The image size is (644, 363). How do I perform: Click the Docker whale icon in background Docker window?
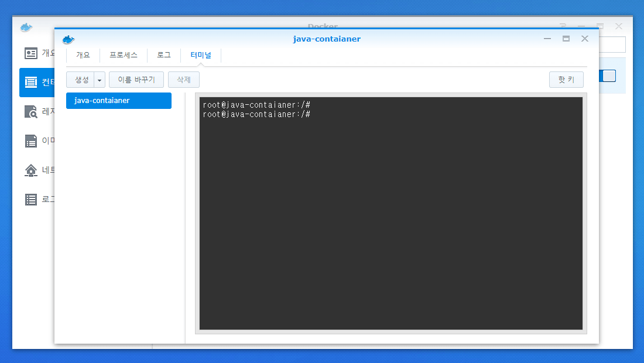(x=26, y=28)
